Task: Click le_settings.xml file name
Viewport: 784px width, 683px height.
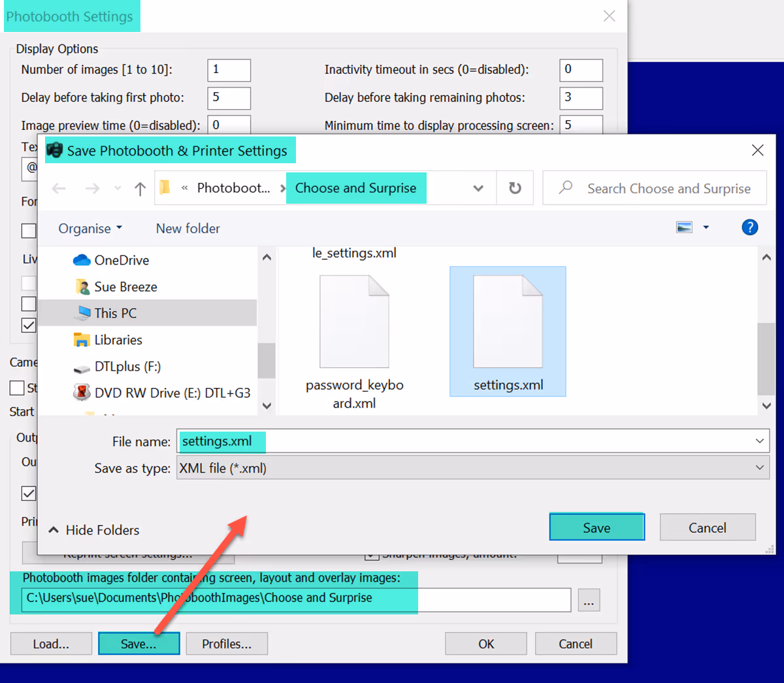Action: 354,253
